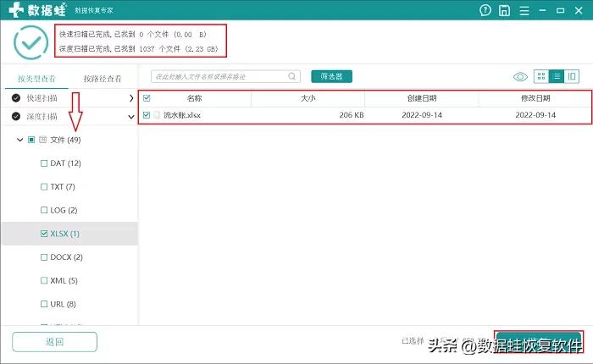
Task: Open the help question mark icon
Action: coord(485,11)
